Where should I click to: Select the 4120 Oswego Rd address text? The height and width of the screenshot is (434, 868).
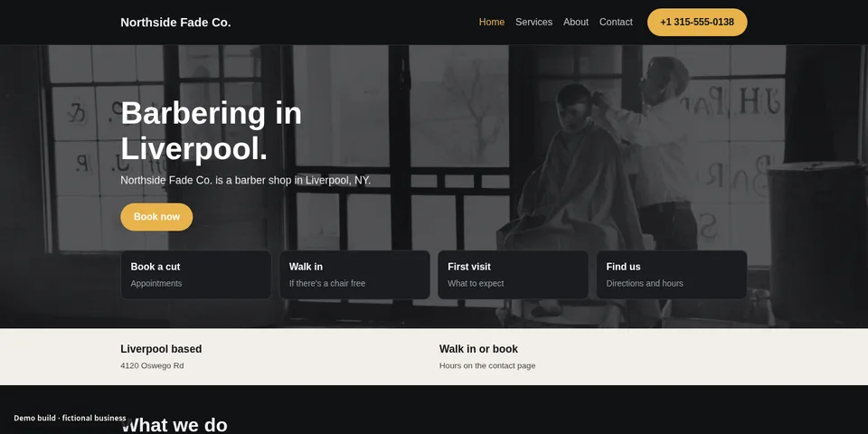[152, 366]
